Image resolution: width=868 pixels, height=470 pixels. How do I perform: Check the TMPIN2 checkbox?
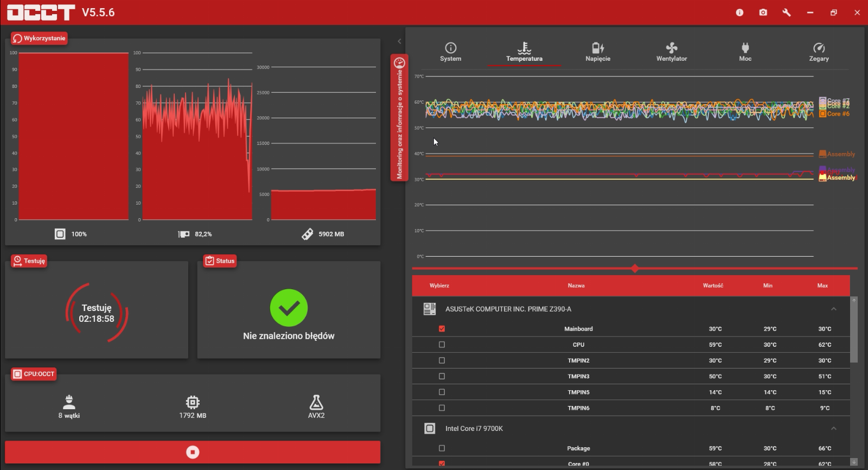[x=442, y=360]
